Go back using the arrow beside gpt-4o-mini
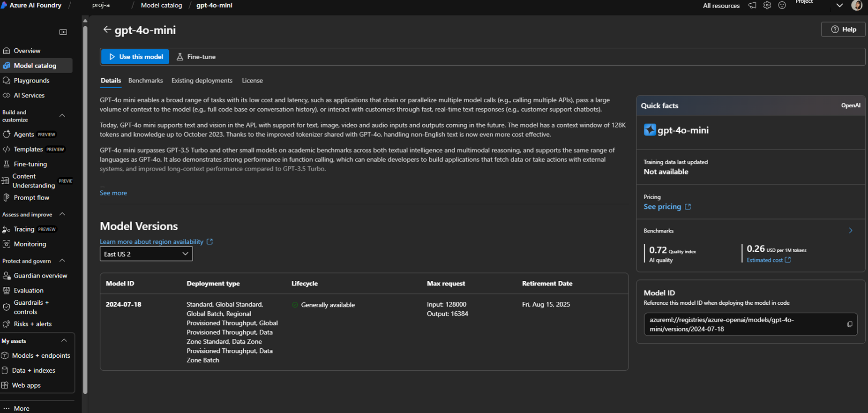Viewport: 868px width, 413px height. (x=107, y=30)
